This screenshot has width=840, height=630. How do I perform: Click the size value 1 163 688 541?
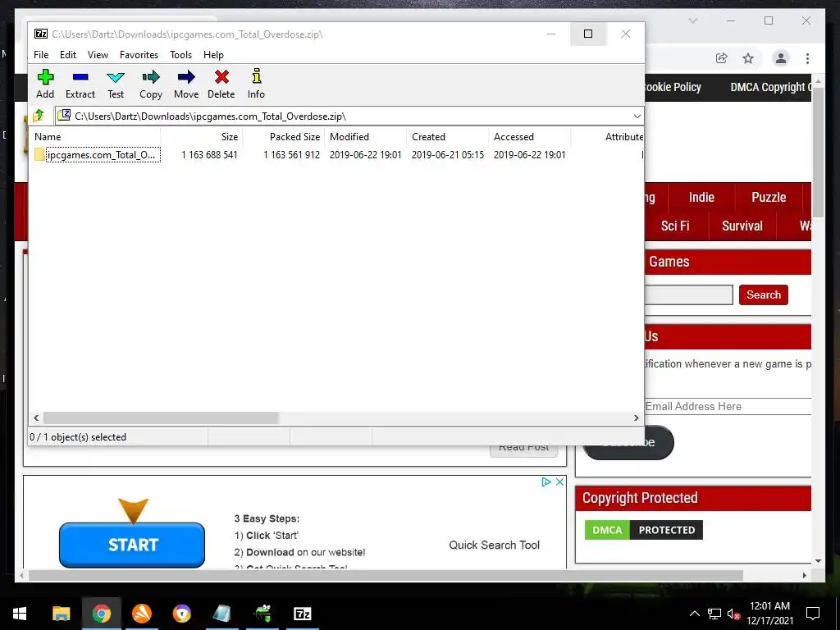point(209,155)
